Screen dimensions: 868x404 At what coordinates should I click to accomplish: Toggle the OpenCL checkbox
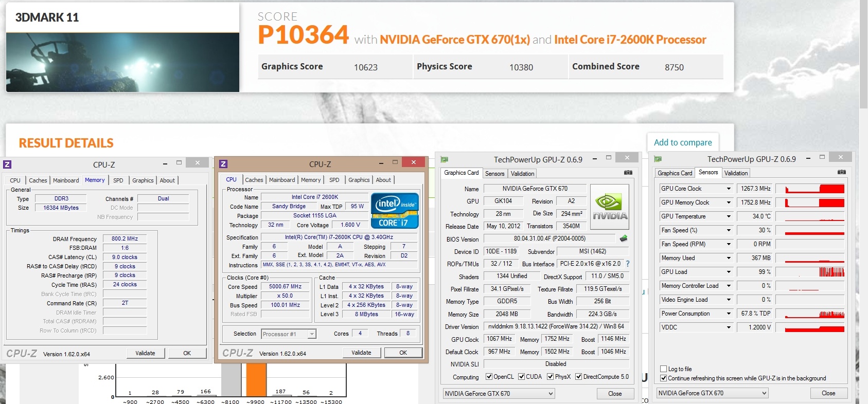tap(489, 377)
